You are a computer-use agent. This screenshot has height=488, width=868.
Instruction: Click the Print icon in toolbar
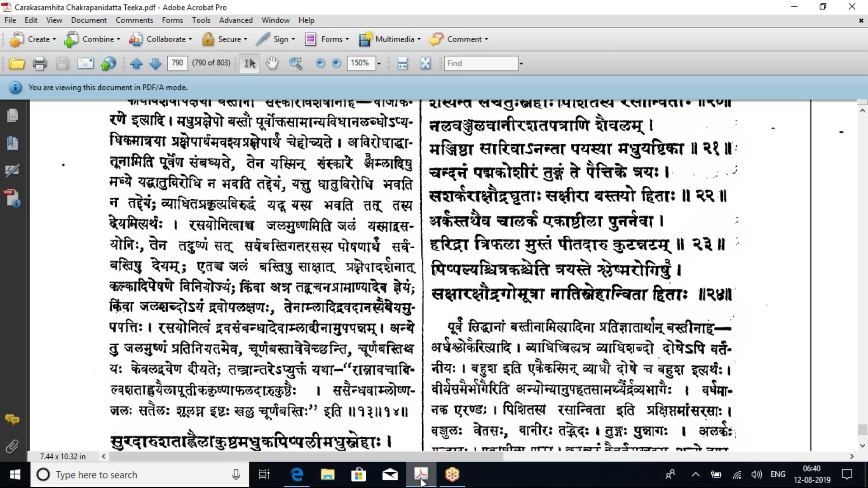(39, 64)
